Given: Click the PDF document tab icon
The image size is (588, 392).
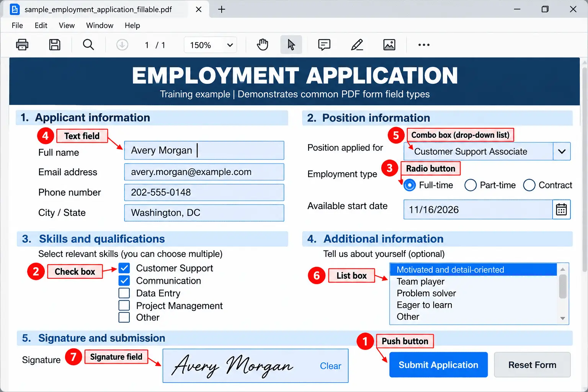Looking at the screenshot, I should pos(15,9).
